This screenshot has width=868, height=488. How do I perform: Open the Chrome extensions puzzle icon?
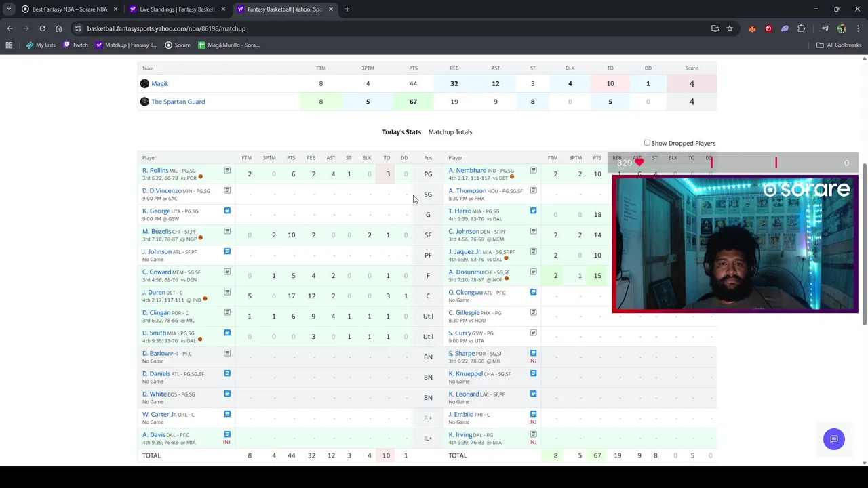click(802, 28)
